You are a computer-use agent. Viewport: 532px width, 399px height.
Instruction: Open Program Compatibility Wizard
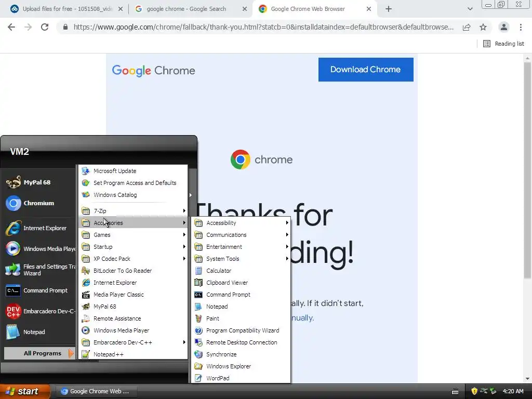pyautogui.click(x=241, y=330)
